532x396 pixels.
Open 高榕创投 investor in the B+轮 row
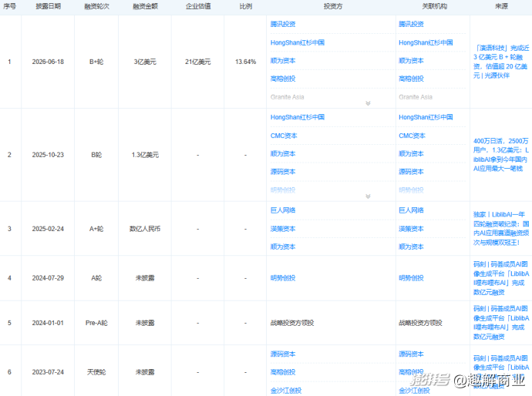click(283, 79)
